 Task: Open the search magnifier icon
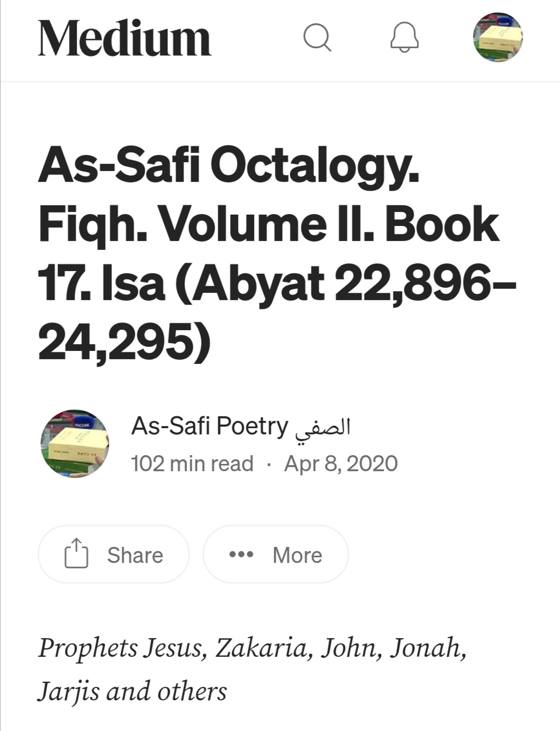(x=317, y=37)
